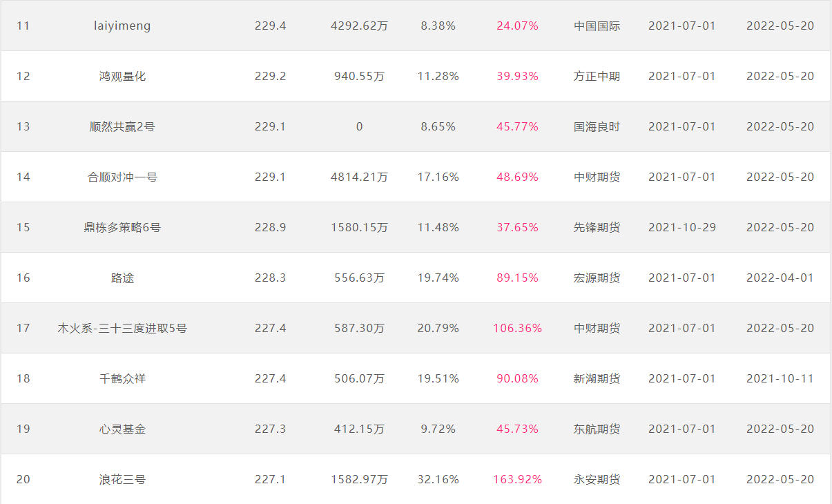
Task: Click the 中国国际 broker cell
Action: [597, 26]
